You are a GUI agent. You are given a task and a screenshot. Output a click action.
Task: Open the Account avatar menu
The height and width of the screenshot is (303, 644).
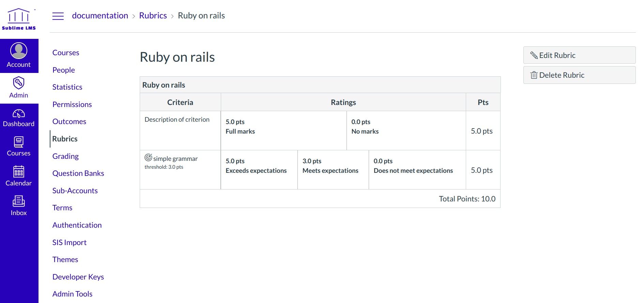click(x=19, y=51)
